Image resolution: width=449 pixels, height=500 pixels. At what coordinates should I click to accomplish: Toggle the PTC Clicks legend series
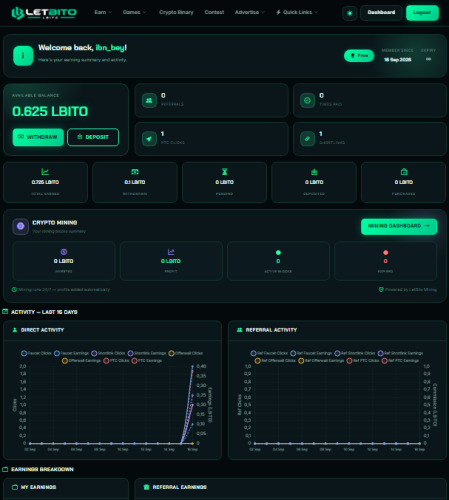click(x=116, y=361)
